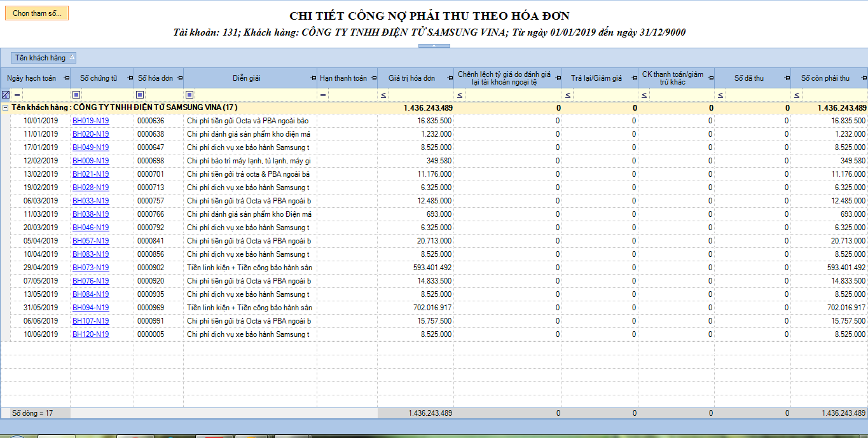Pin the Số đã thu column

tap(787, 78)
